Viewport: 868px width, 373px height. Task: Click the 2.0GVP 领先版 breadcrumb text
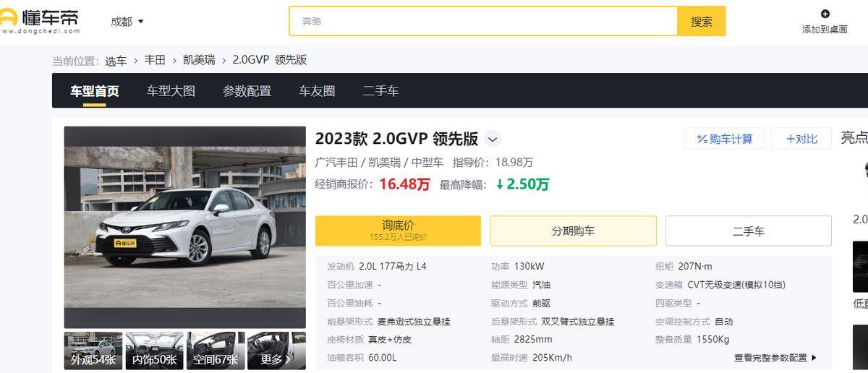tap(270, 61)
